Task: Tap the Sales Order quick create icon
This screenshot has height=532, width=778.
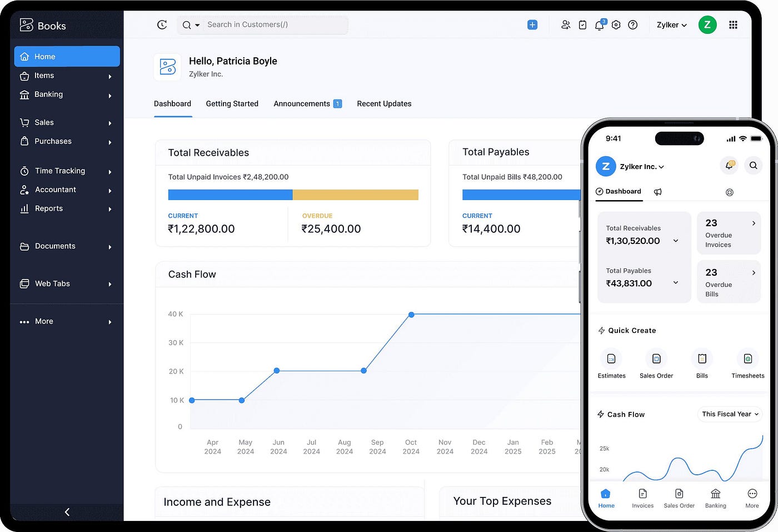Action: point(656,359)
